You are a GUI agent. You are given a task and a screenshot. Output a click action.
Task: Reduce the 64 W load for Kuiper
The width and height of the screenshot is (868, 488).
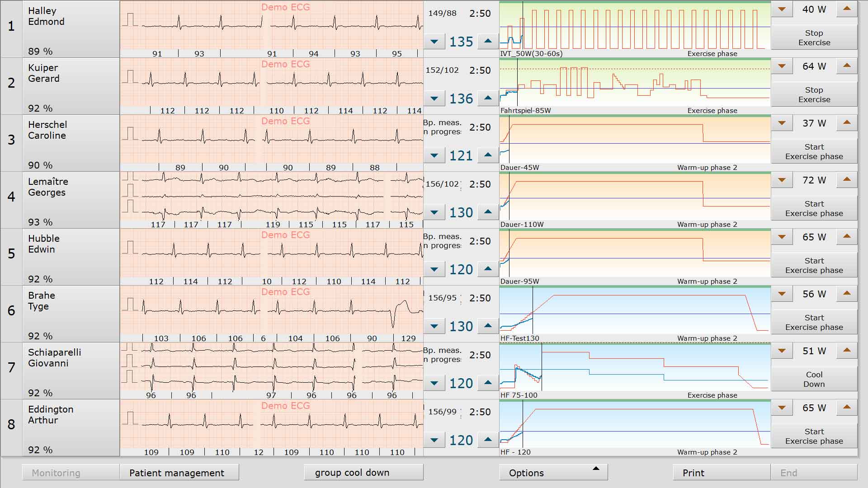click(782, 66)
